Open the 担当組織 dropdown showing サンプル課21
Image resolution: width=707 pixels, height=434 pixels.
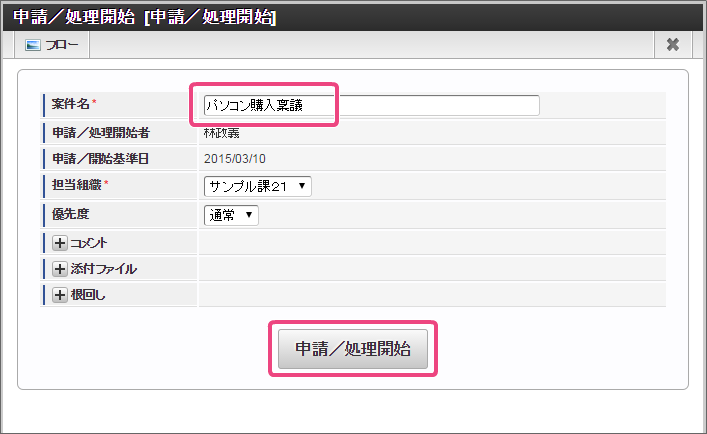pos(257,186)
